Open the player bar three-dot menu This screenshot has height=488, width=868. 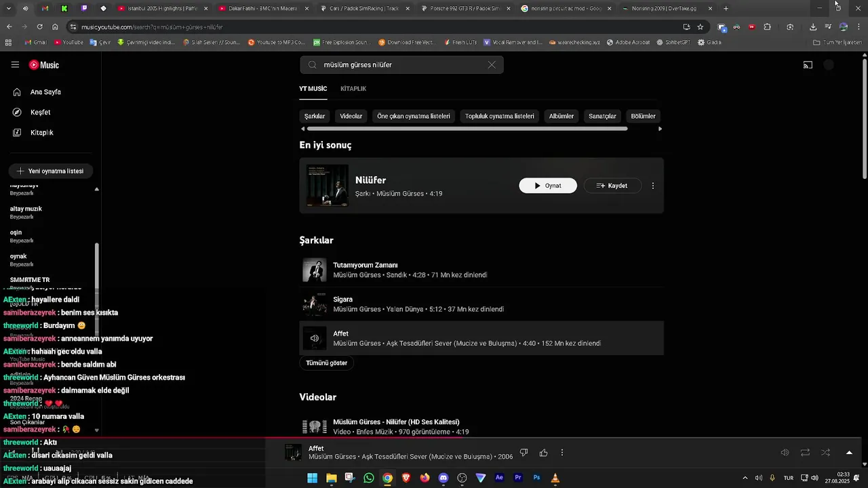pyautogui.click(x=561, y=453)
